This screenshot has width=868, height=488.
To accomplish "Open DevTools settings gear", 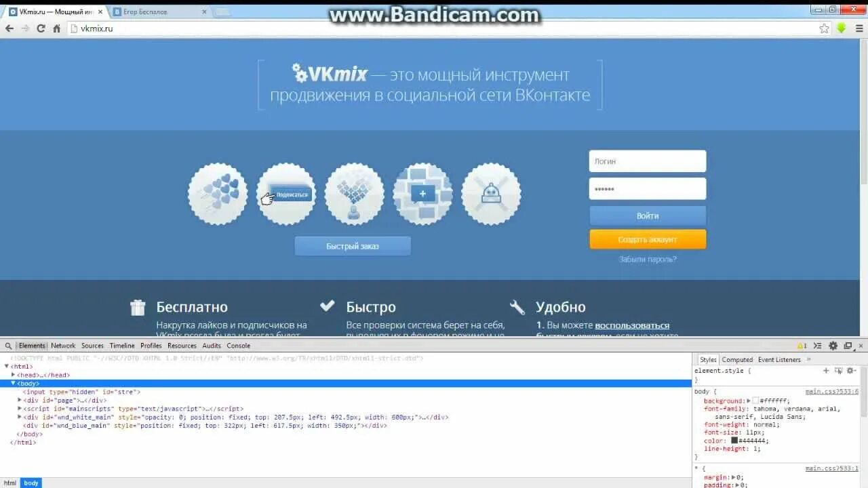I will point(833,346).
